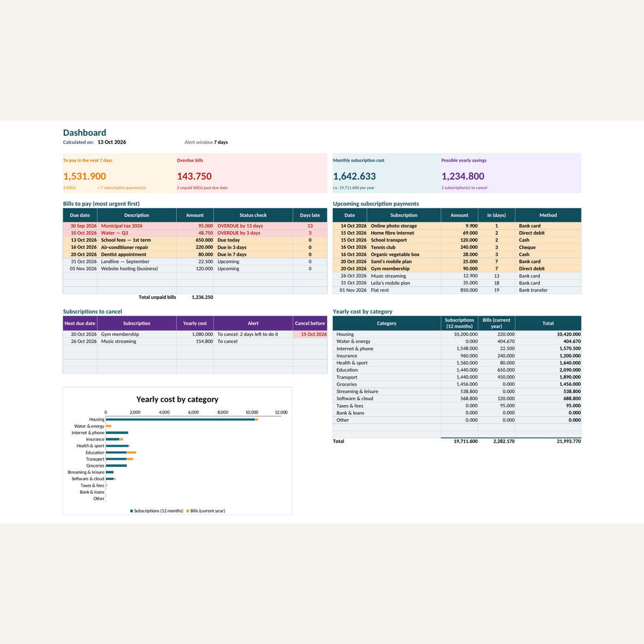This screenshot has width=644, height=644.
Task: Click Subscriptions (12 months) legend entry
Action: 157,511
